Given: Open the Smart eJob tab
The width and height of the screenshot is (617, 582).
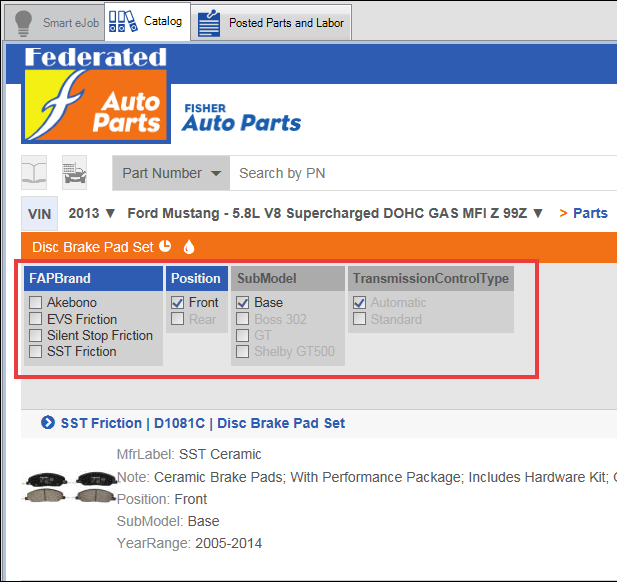Looking at the screenshot, I should (55, 22).
